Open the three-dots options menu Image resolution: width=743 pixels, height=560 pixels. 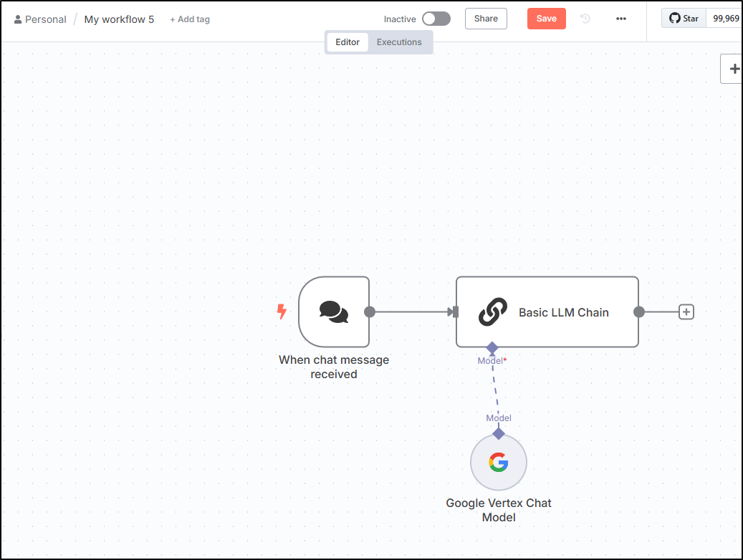tap(620, 19)
